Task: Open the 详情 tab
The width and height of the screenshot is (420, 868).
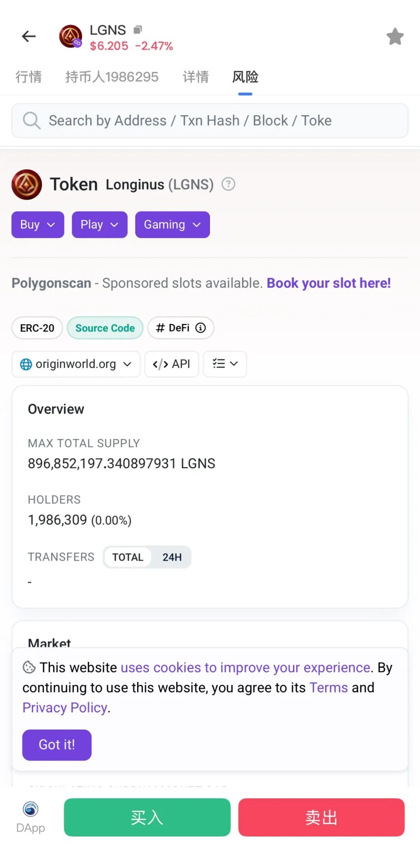Action: (195, 77)
